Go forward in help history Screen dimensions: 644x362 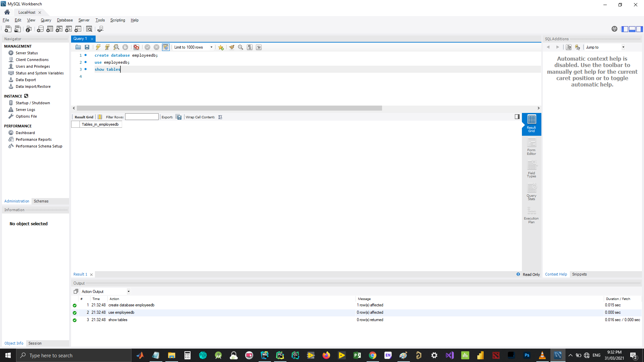[558, 47]
